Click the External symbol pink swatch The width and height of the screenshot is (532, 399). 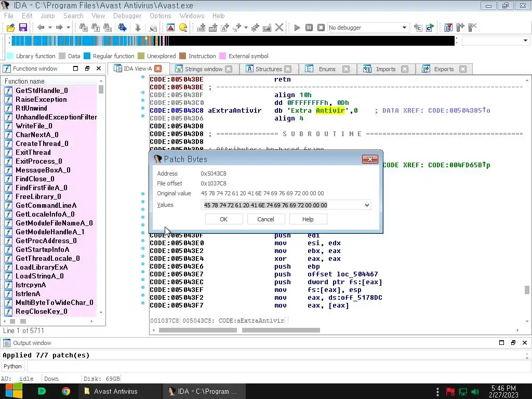coord(222,56)
